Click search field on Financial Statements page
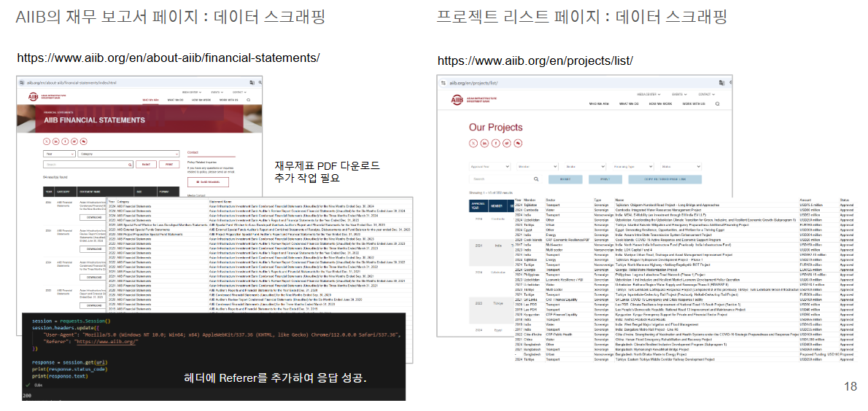This screenshot has height=411, width=868. click(x=88, y=164)
